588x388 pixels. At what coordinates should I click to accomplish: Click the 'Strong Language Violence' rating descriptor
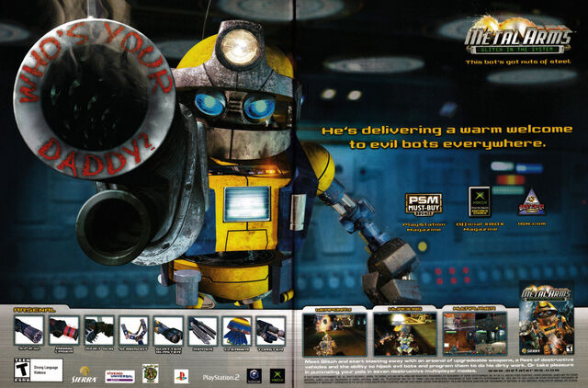pyautogui.click(x=46, y=370)
